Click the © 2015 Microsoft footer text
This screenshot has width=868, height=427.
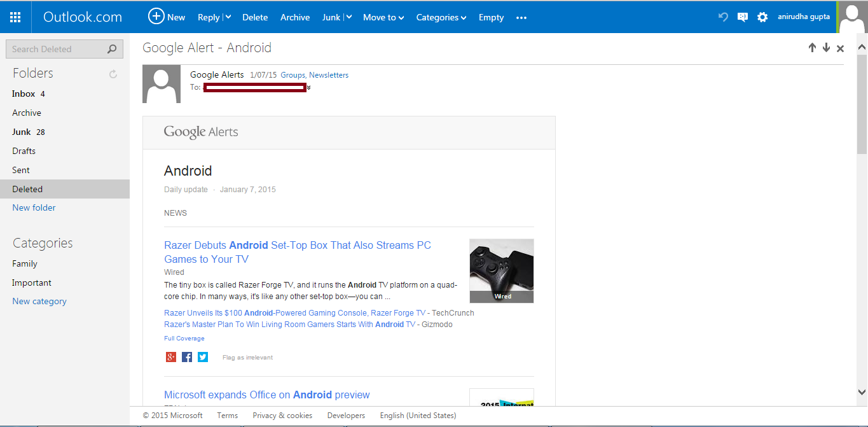click(173, 415)
